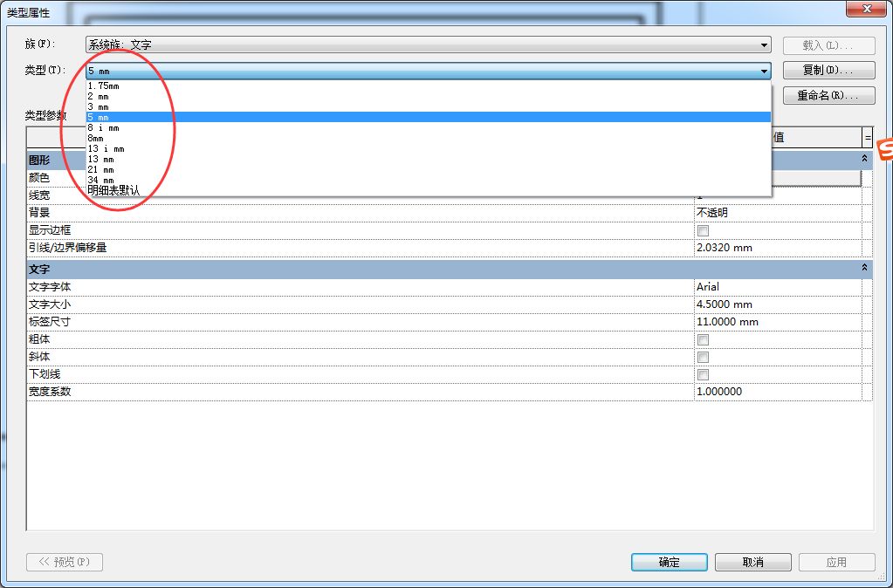Enable the 下划线 underline checkbox

tap(704, 374)
